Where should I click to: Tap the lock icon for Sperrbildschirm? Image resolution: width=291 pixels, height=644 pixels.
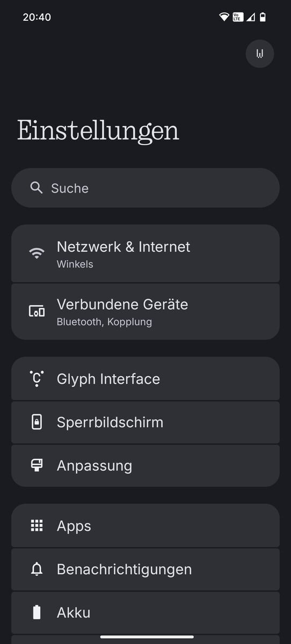point(37,422)
